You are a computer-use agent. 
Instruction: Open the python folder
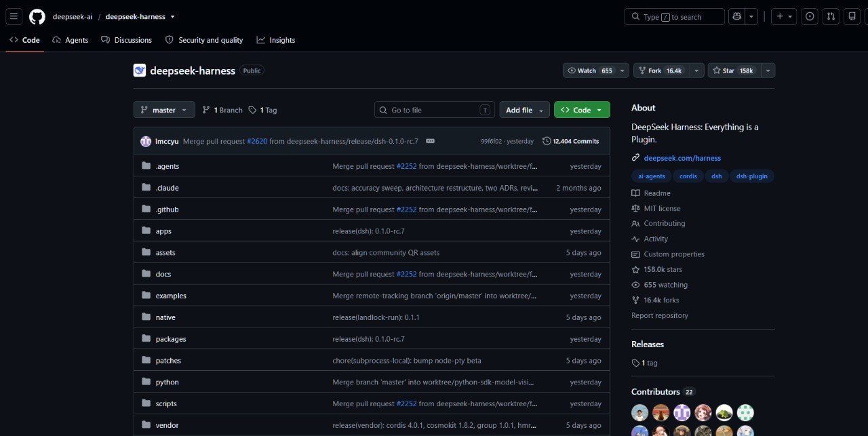[167, 382]
